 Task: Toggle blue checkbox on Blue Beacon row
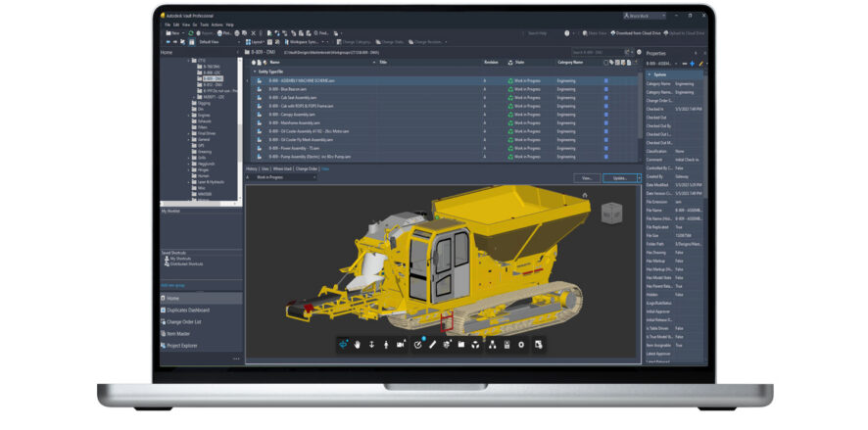(606, 89)
